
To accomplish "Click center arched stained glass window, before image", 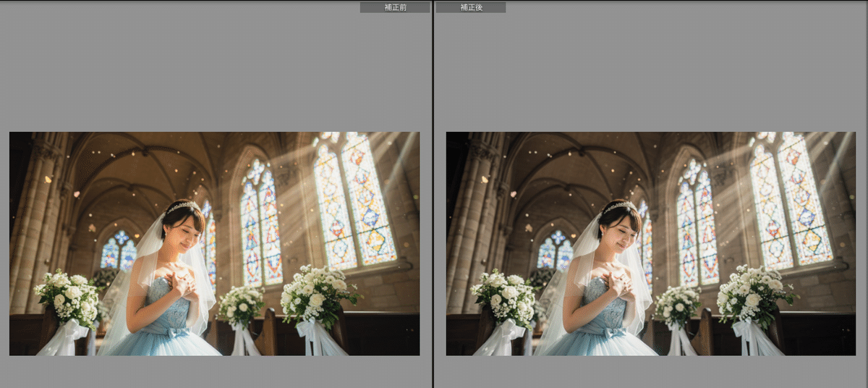I will 261,224.
